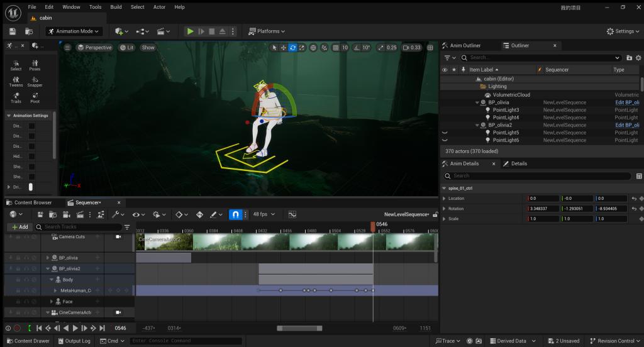Open the sequencer curve editor icon
Screen dimensions: 644x347
[292, 214]
